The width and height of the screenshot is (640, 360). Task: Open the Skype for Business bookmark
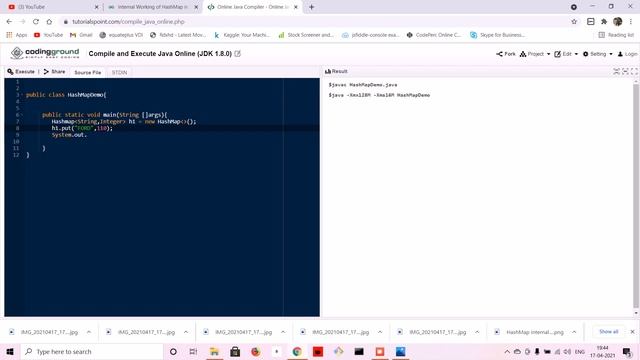[498, 35]
